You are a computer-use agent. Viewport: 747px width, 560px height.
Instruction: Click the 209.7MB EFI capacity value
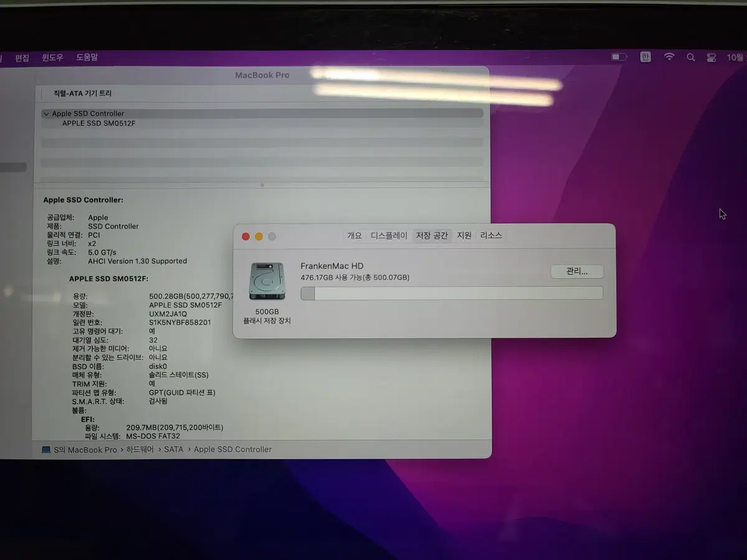(174, 427)
